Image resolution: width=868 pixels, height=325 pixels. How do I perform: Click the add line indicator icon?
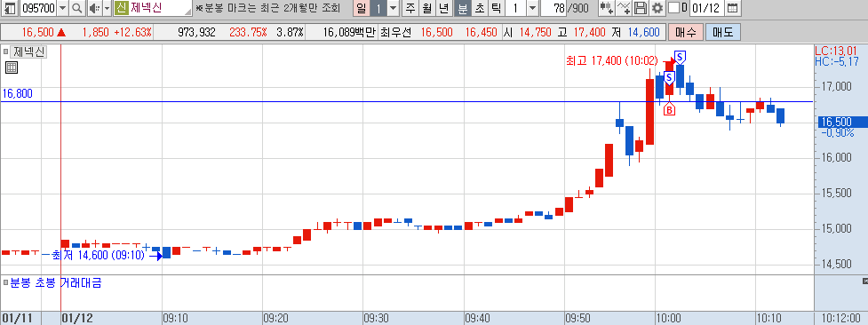pos(624,8)
